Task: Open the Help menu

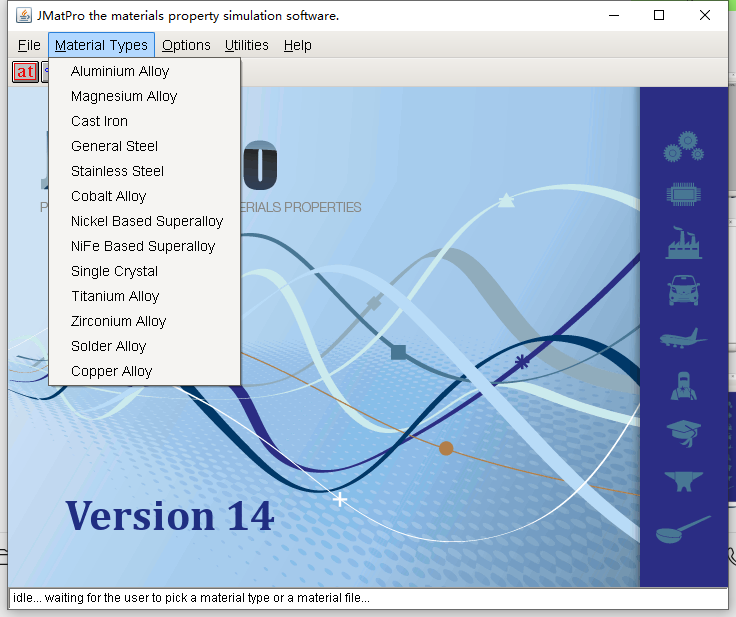Action: pos(297,45)
